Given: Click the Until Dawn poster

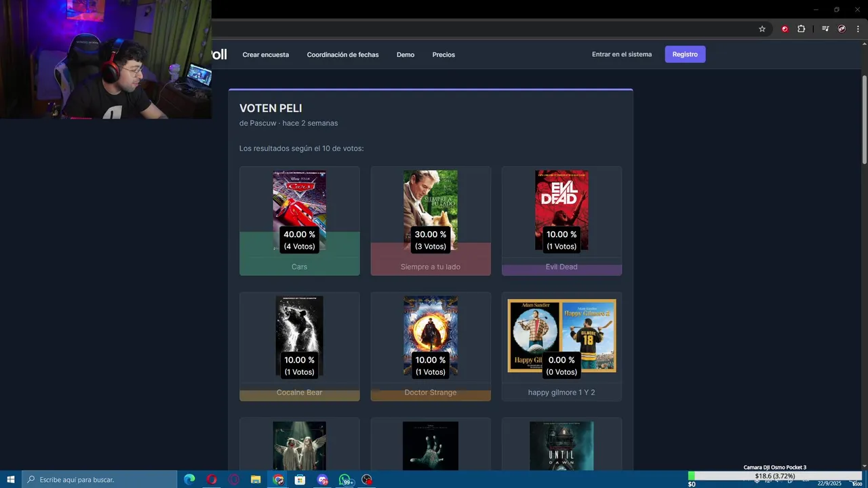Looking at the screenshot, I should pyautogui.click(x=561, y=446).
